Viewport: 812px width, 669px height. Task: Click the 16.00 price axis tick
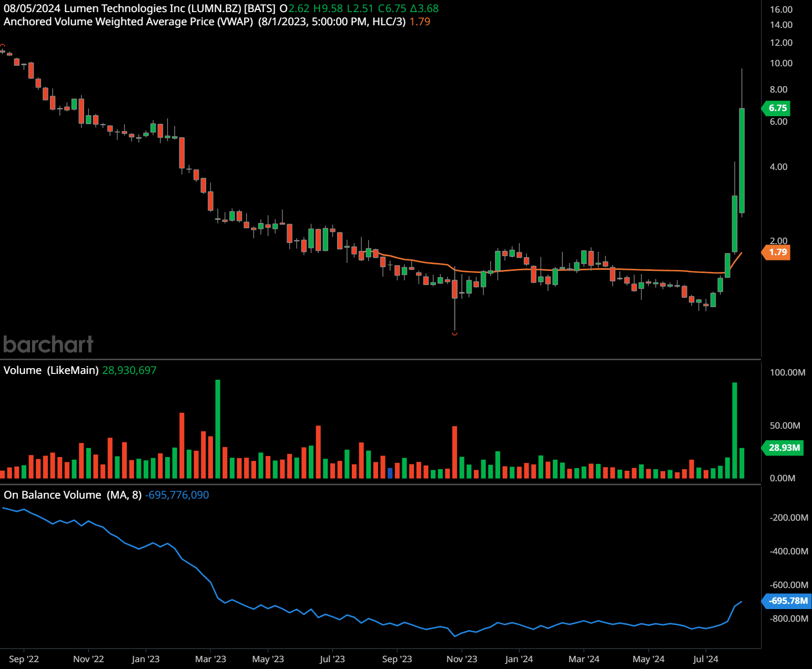pyautogui.click(x=781, y=9)
